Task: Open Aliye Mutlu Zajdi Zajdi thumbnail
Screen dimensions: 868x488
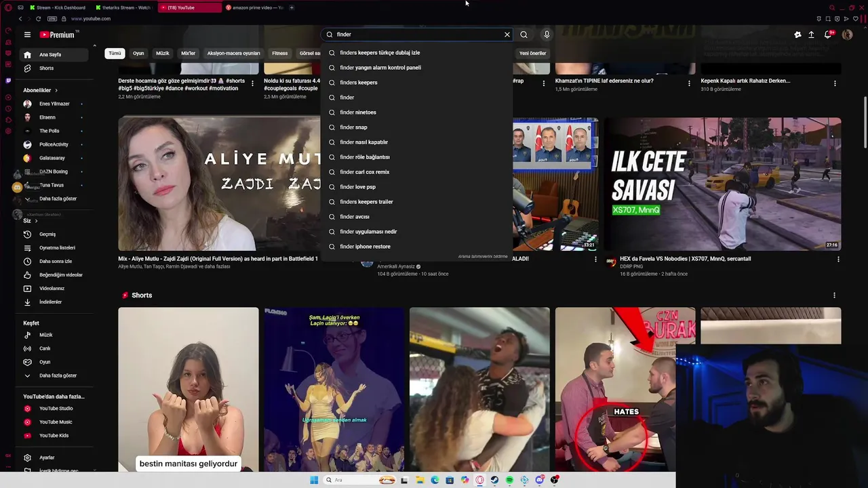Action: (x=219, y=184)
